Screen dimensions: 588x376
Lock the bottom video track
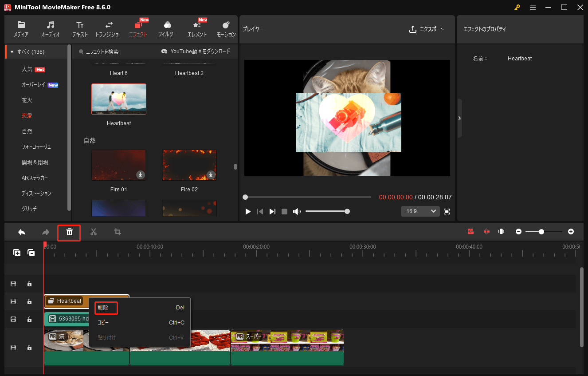tap(29, 348)
